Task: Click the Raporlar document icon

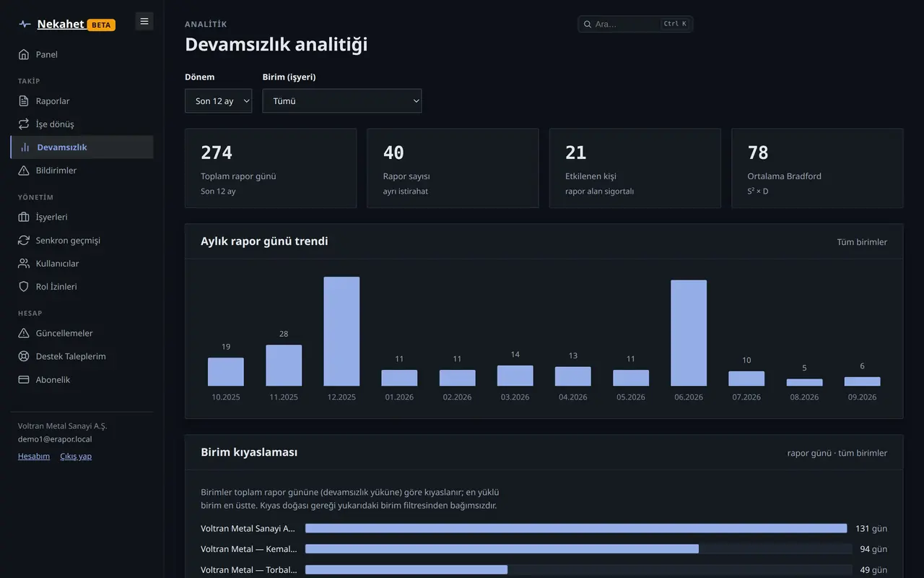Action: [24, 101]
